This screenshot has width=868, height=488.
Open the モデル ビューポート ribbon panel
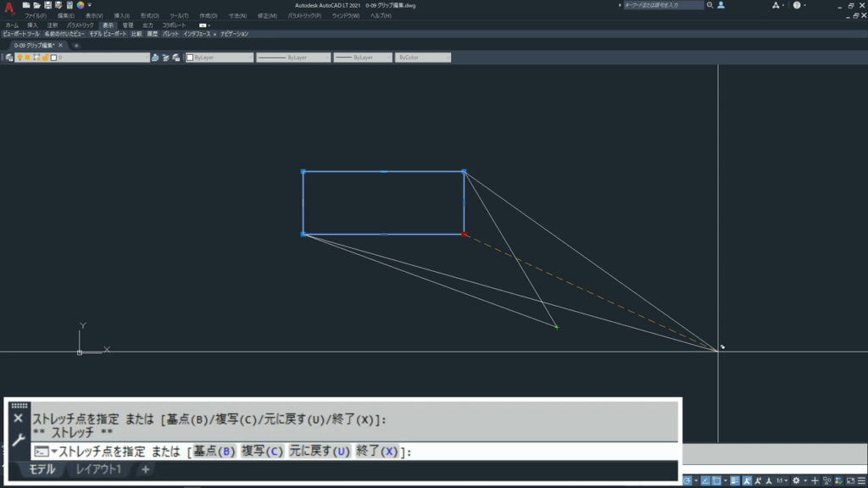[x=108, y=34]
